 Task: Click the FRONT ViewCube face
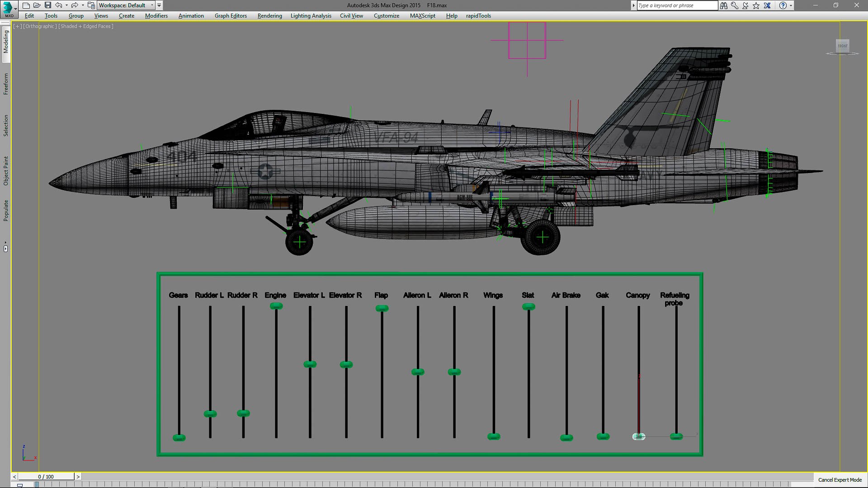coord(843,46)
